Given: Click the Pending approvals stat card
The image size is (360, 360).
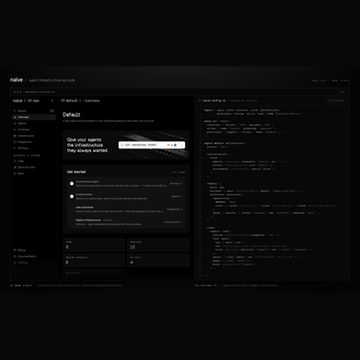Looking at the screenshot, I should point(94,260).
